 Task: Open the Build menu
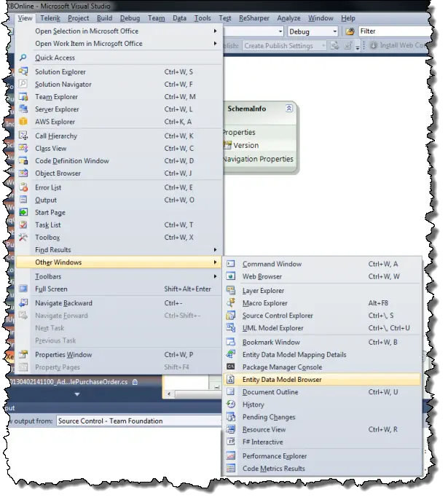pyautogui.click(x=104, y=18)
